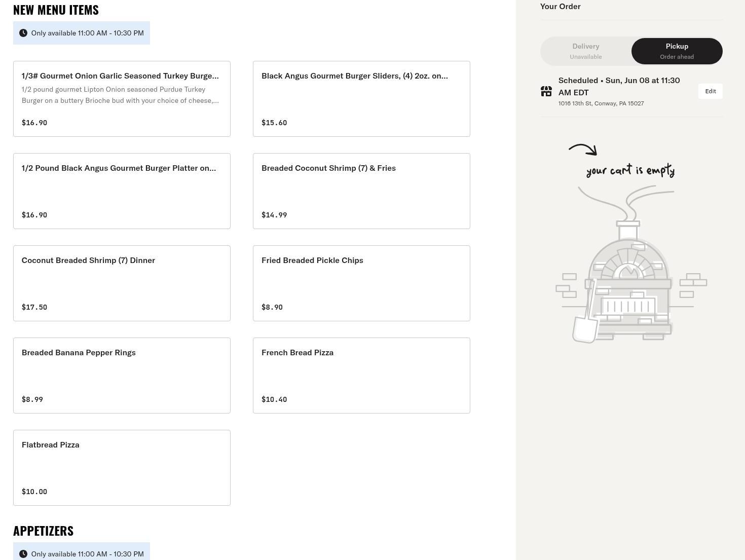This screenshot has width=745, height=560.
Task: Open the French Bread Pizza item
Action: (361, 376)
